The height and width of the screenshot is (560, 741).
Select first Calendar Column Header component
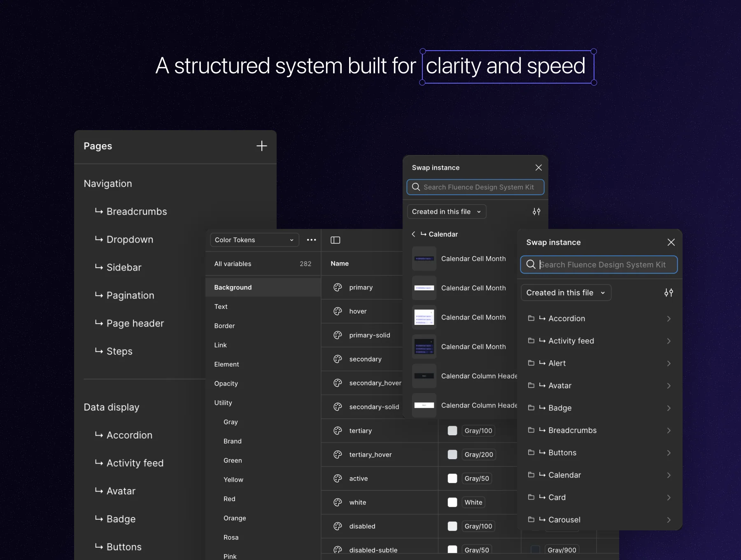[x=465, y=376]
